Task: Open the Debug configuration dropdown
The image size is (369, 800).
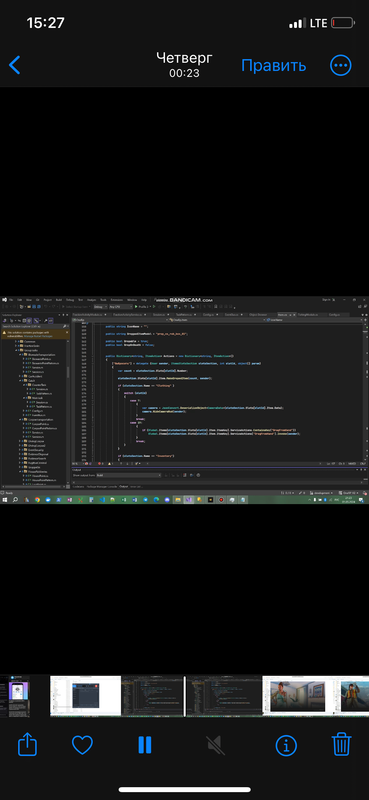Action: (100, 307)
